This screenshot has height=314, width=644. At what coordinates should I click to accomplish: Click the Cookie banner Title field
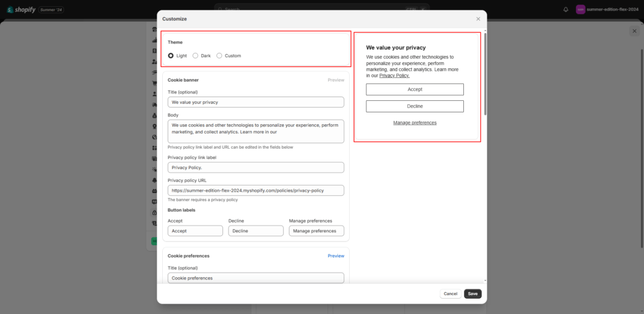[x=256, y=102]
